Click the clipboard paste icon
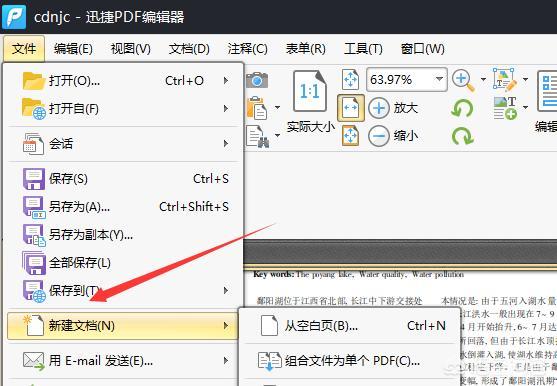557x386 pixels. [257, 108]
